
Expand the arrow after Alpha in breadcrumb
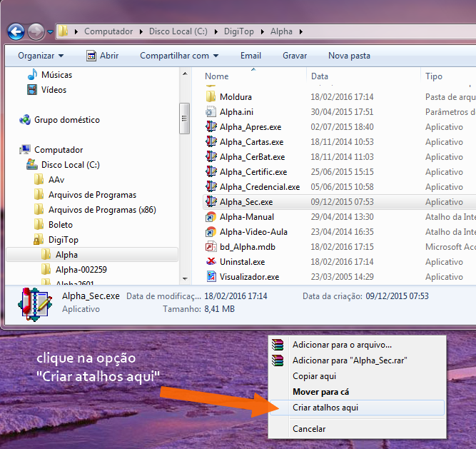point(301,31)
